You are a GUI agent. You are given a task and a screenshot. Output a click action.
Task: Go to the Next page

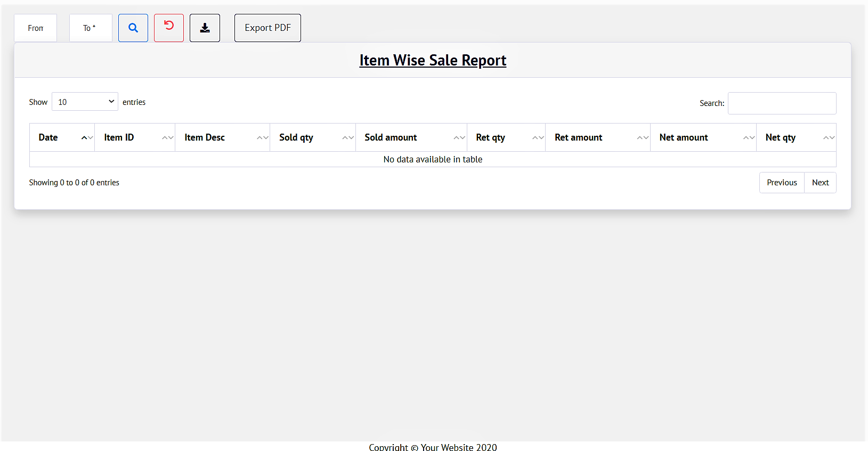pyautogui.click(x=820, y=183)
